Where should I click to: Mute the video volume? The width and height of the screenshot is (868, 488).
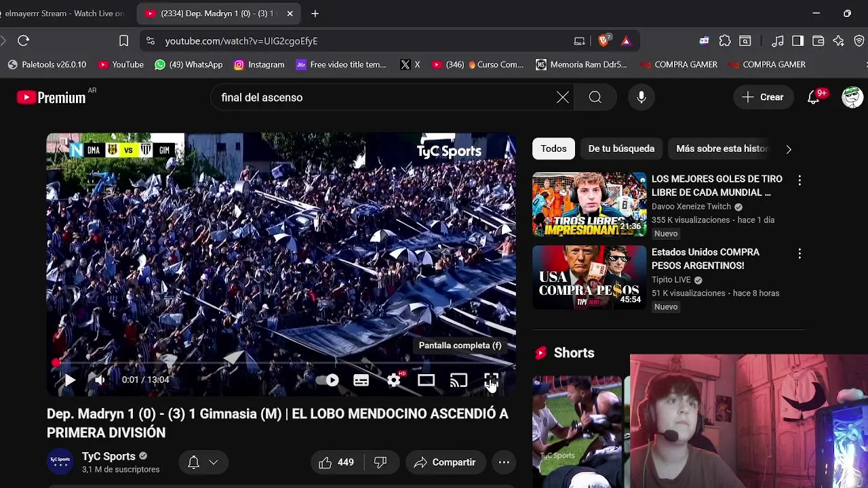coord(100,380)
